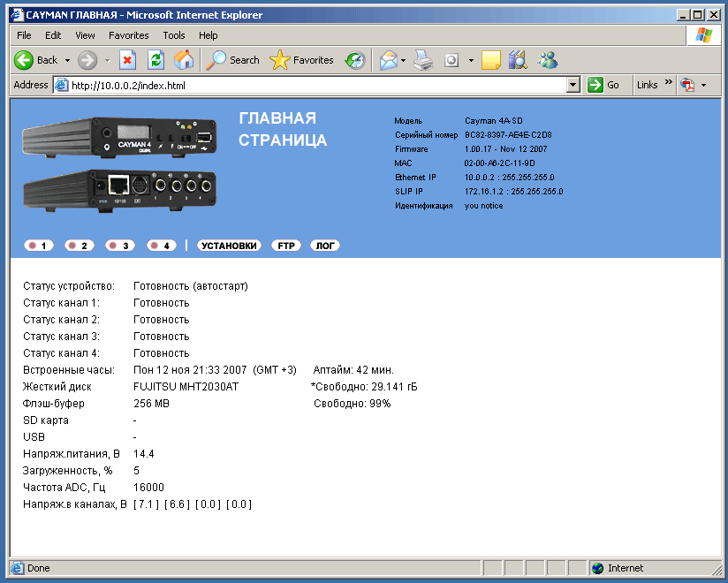Screen dimensions: 728x583
Task: Click the Cayman 4 rear panel device image
Action: (x=120, y=190)
